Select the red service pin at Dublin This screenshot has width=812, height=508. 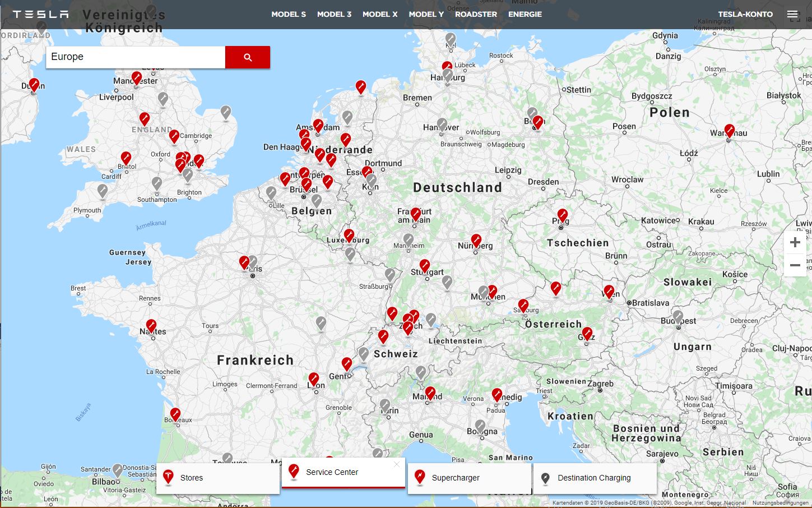click(x=34, y=85)
